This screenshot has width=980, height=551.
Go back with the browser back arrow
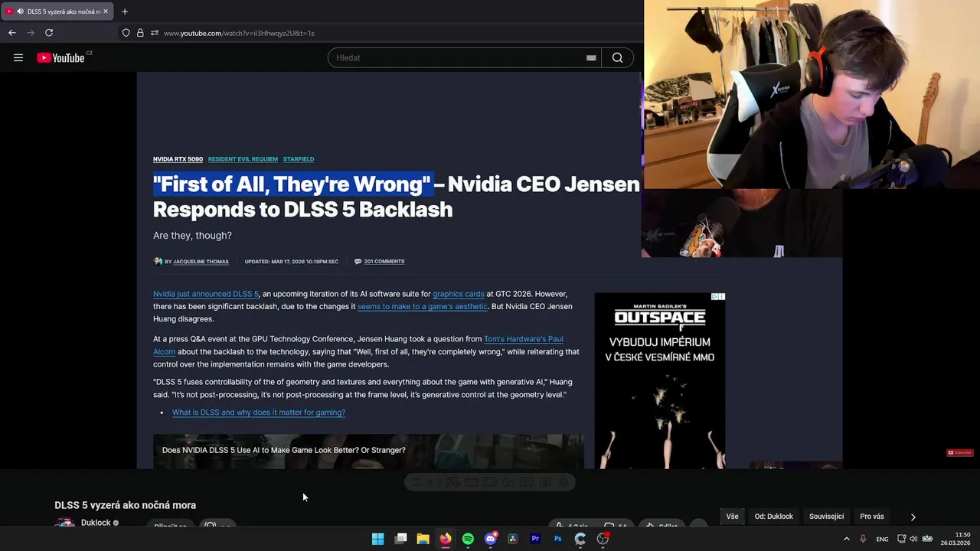[11, 33]
